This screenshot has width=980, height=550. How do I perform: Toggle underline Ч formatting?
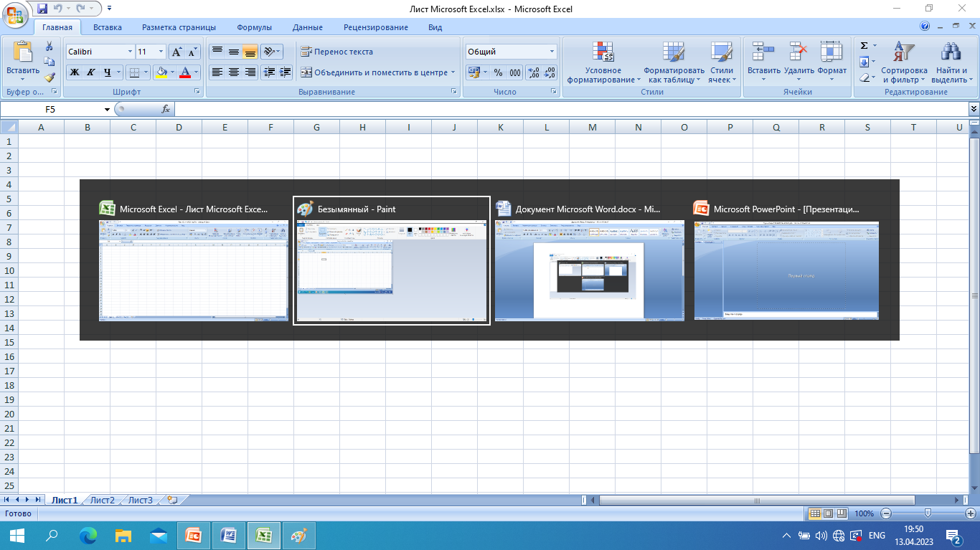click(107, 72)
